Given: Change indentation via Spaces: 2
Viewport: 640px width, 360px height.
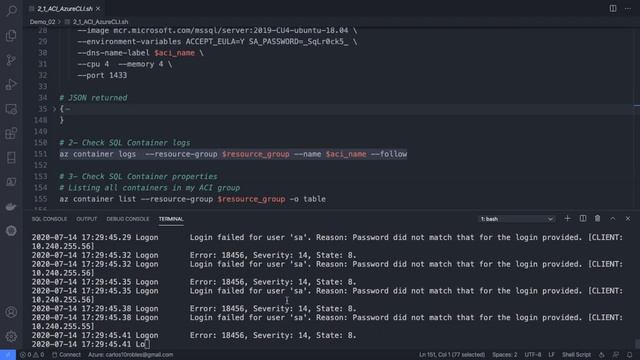Looking at the screenshot, I should [x=504, y=355].
